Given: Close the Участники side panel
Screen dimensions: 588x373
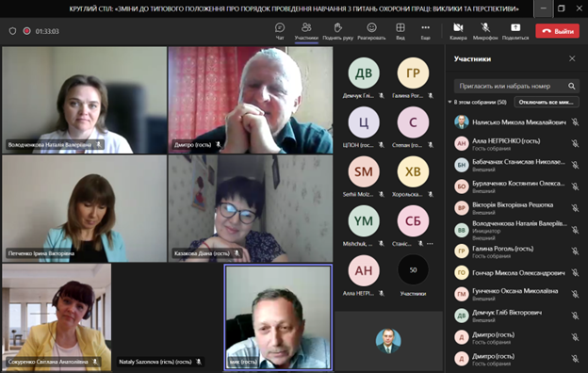Looking at the screenshot, I should pyautogui.click(x=572, y=58).
